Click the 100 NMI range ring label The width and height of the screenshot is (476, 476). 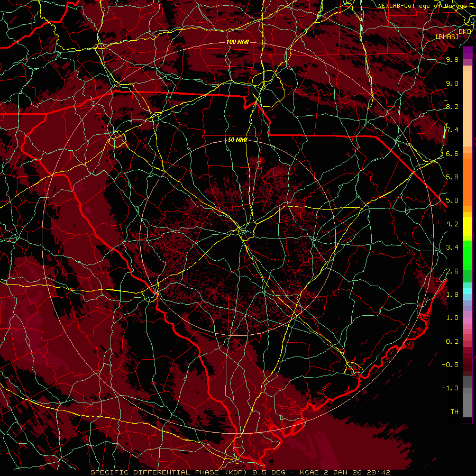click(237, 42)
